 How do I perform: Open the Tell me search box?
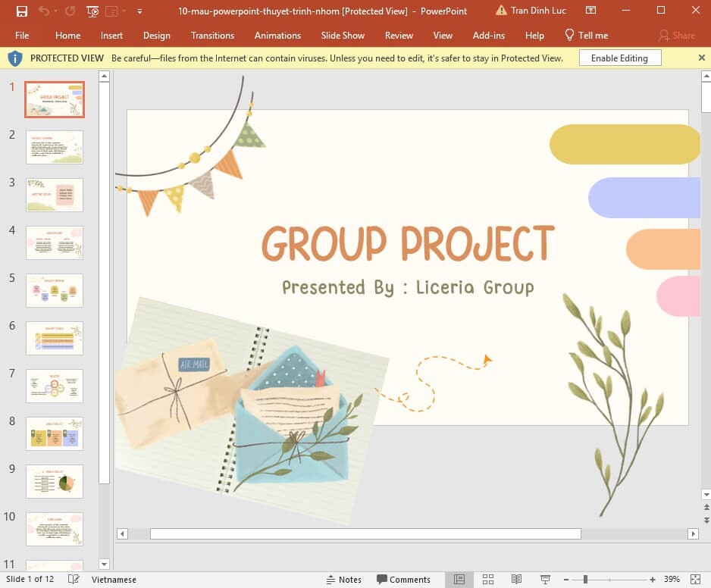point(587,35)
